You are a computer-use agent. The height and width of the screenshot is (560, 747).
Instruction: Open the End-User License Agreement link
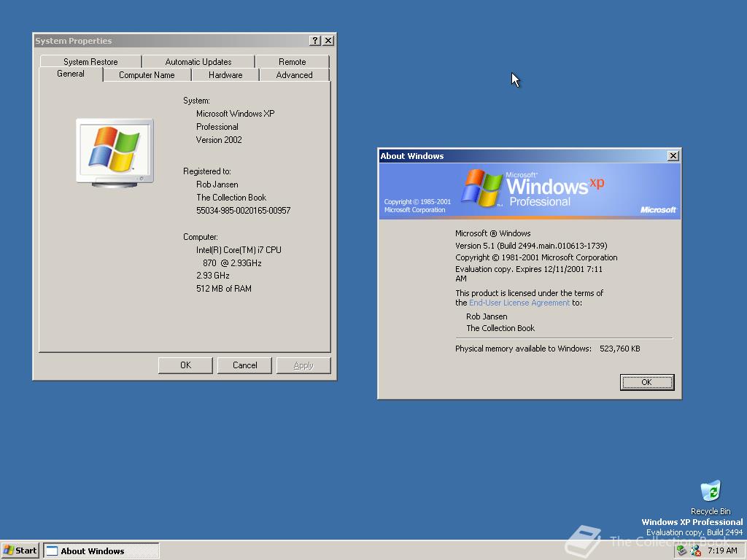519,303
